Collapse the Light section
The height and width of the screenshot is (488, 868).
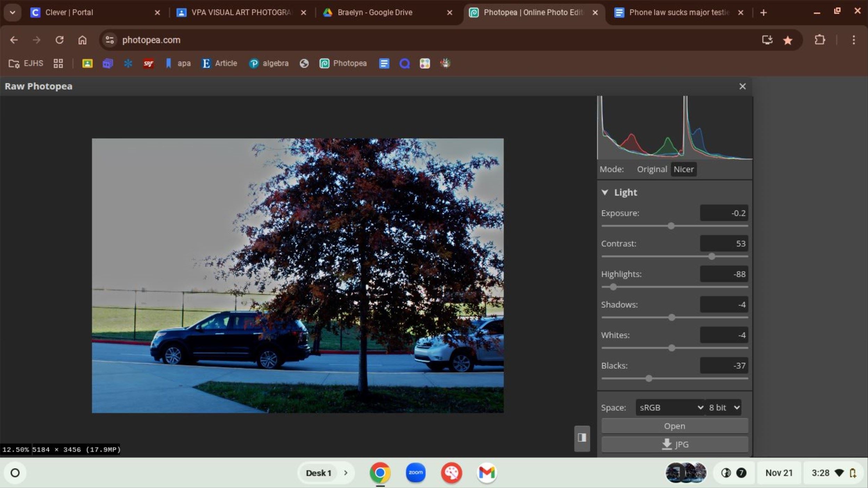[x=605, y=192]
